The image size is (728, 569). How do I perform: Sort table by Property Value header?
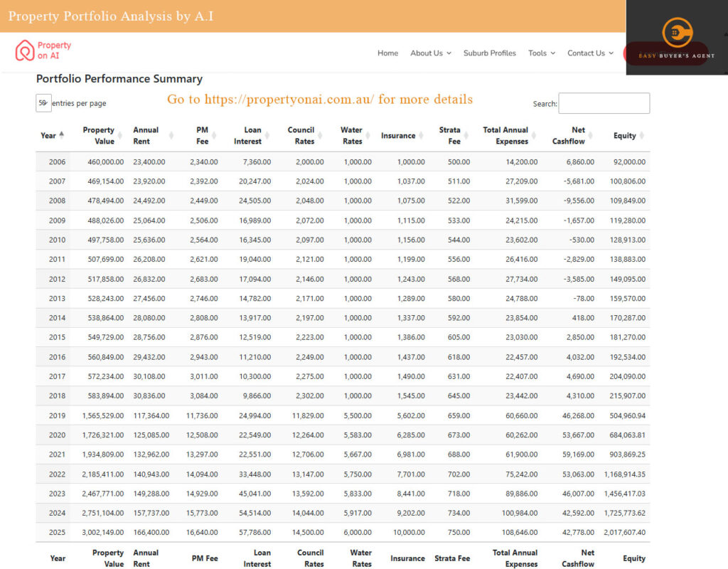(x=98, y=136)
